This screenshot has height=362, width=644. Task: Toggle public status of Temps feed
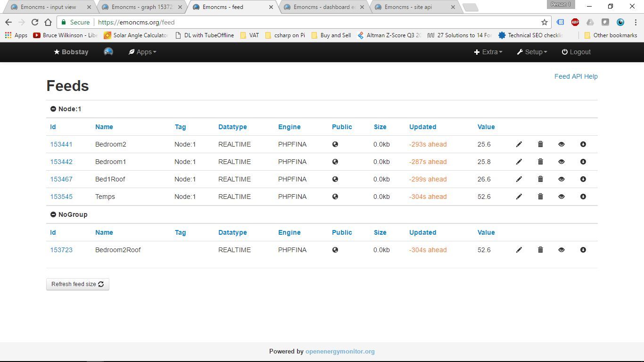point(335,197)
